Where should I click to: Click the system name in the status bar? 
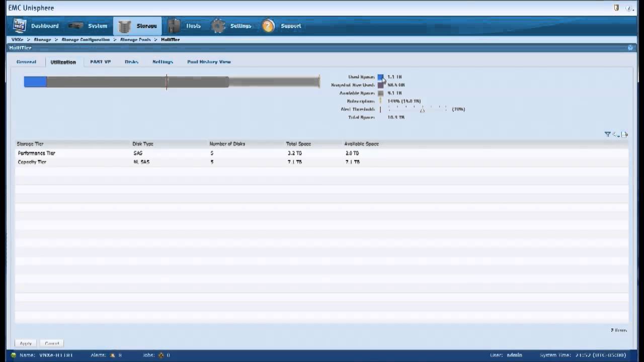(56, 355)
